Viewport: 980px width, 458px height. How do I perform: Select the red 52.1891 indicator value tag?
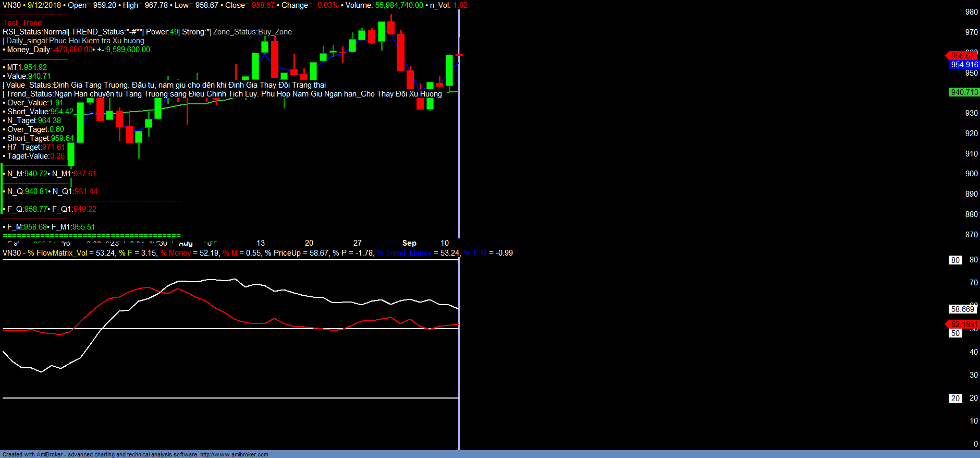coord(964,324)
